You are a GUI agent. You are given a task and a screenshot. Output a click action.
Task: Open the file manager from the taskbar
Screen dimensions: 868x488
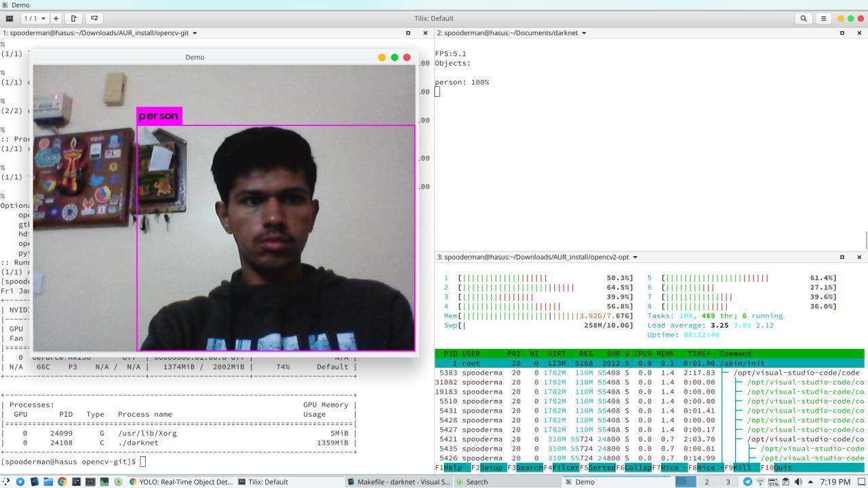point(48,482)
